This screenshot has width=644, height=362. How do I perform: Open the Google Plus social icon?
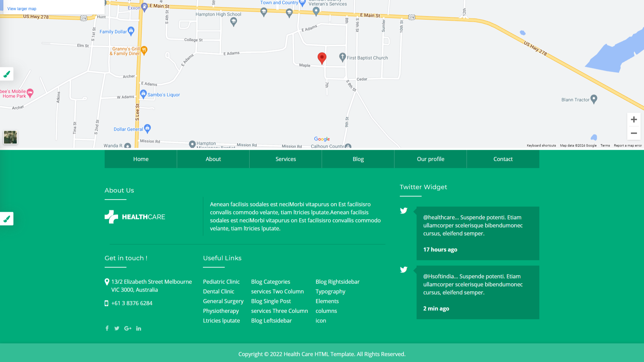pyautogui.click(x=128, y=328)
